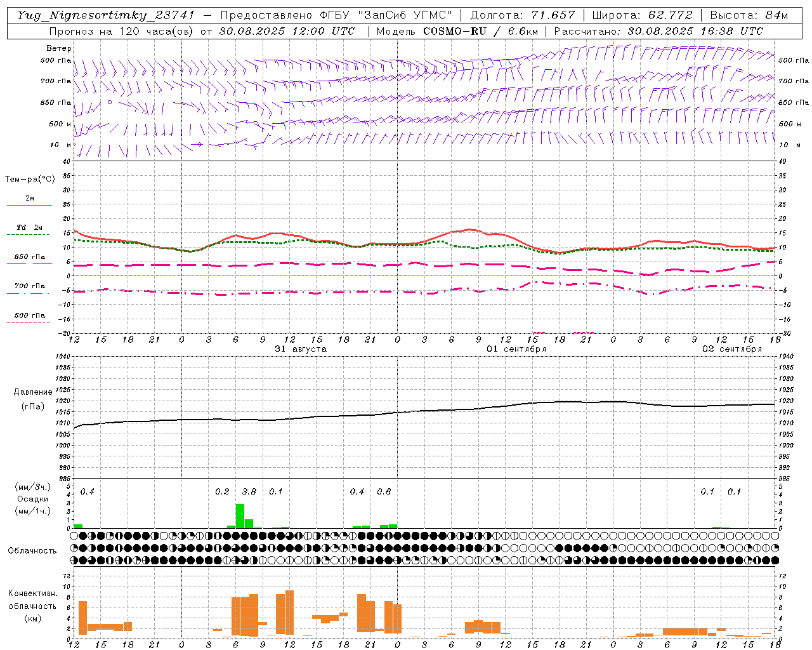
Task: Click the Конвективн. panel label
Action: click(x=33, y=594)
